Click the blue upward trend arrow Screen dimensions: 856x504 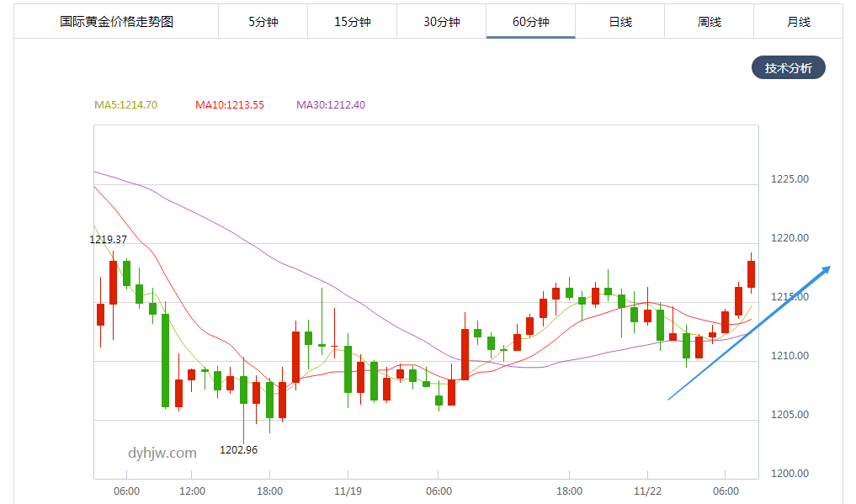click(749, 333)
